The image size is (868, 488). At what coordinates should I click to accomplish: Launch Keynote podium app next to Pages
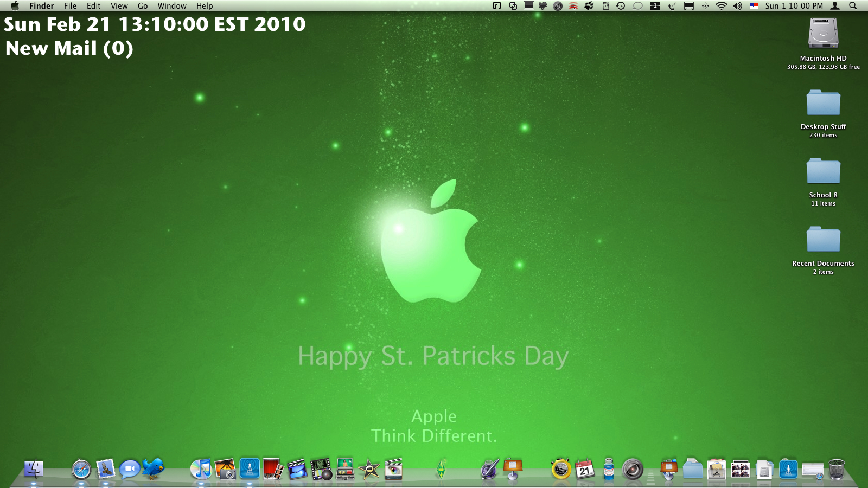513,469
